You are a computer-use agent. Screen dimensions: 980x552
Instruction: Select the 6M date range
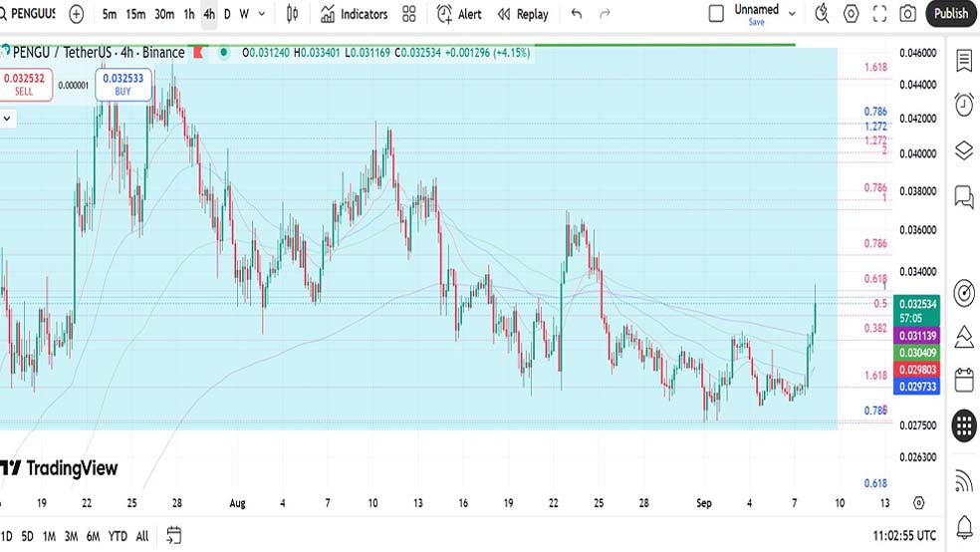94,536
